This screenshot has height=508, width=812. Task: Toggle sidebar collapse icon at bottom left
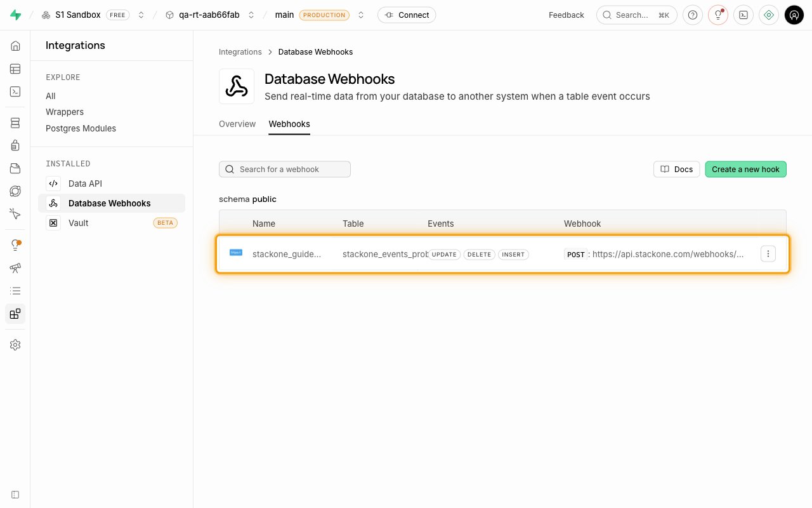tap(15, 495)
